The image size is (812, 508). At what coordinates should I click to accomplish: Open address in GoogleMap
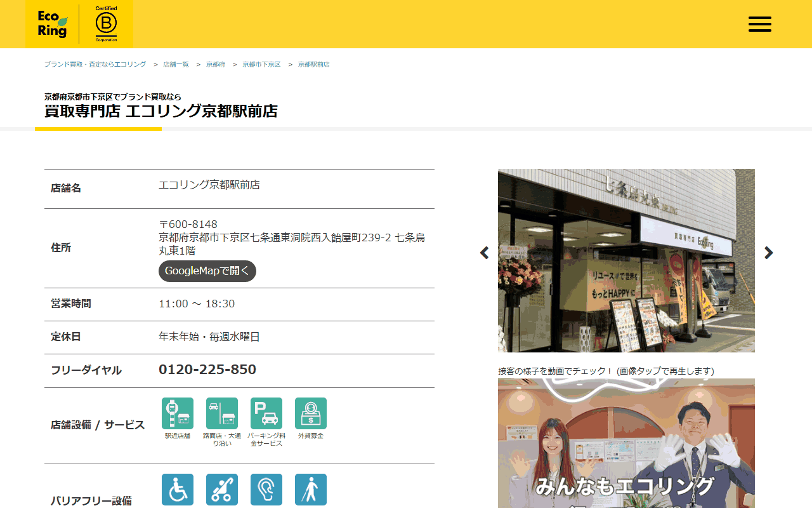click(207, 271)
